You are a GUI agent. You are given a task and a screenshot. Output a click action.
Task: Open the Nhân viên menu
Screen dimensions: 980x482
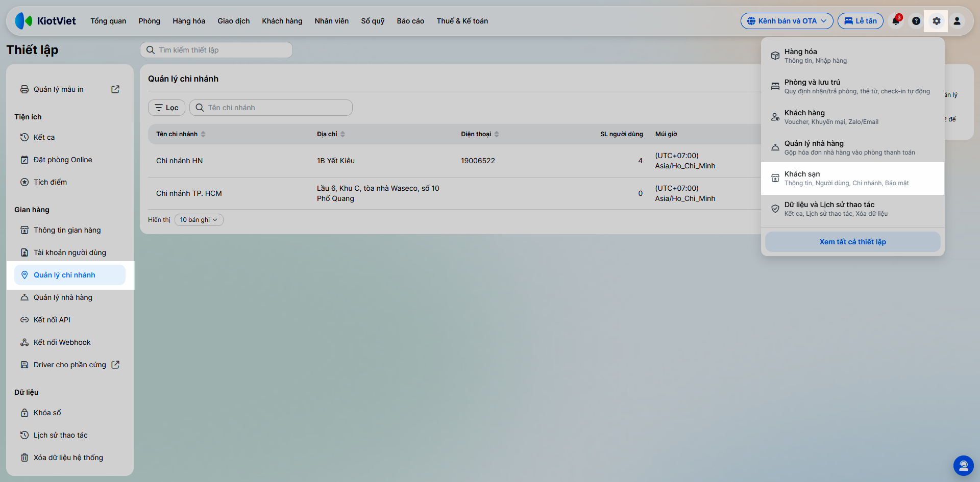332,21
